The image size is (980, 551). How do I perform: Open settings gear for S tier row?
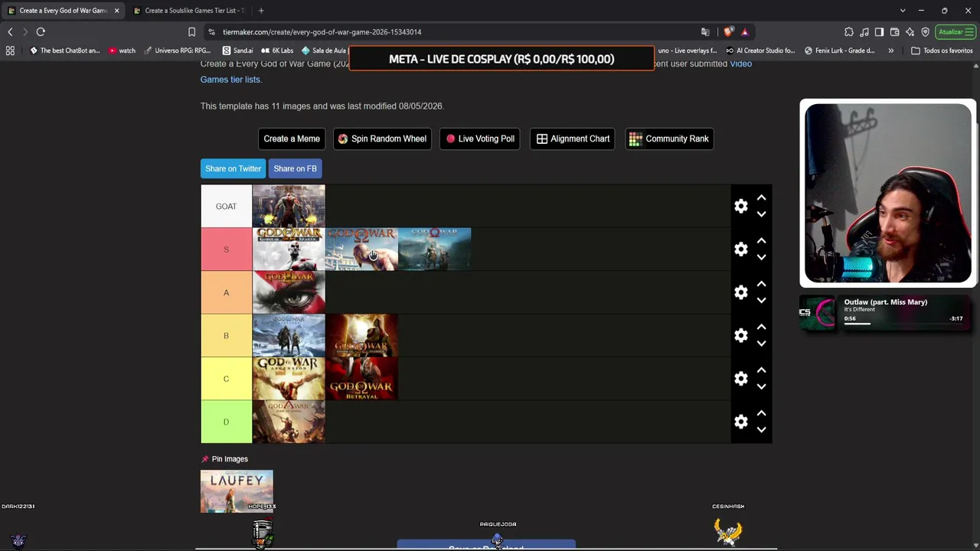tap(741, 249)
